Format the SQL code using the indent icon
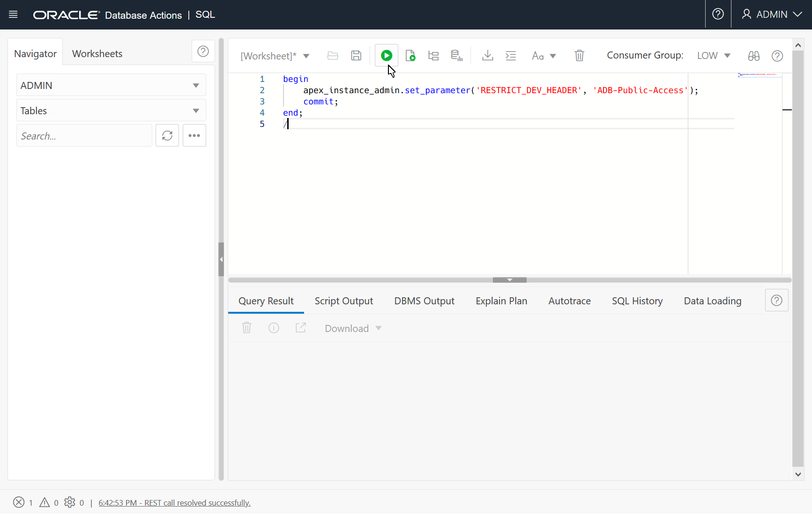The image size is (812, 515). (511, 55)
